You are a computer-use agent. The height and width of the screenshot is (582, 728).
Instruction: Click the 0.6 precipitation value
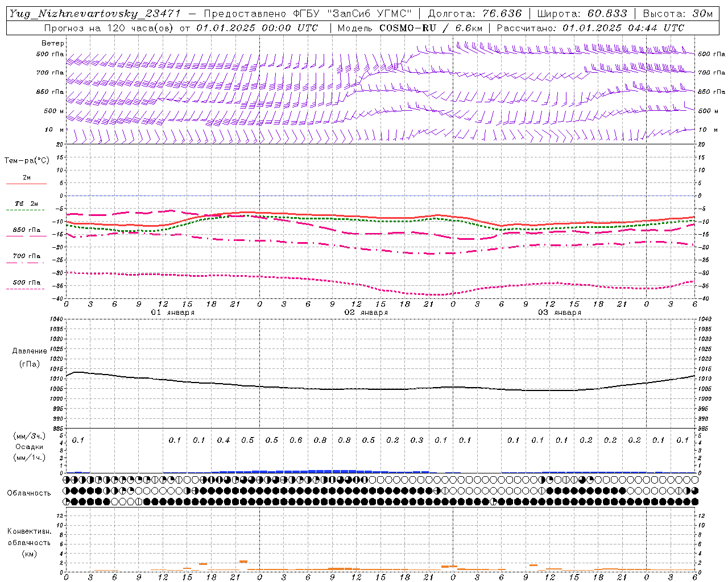(x=296, y=440)
